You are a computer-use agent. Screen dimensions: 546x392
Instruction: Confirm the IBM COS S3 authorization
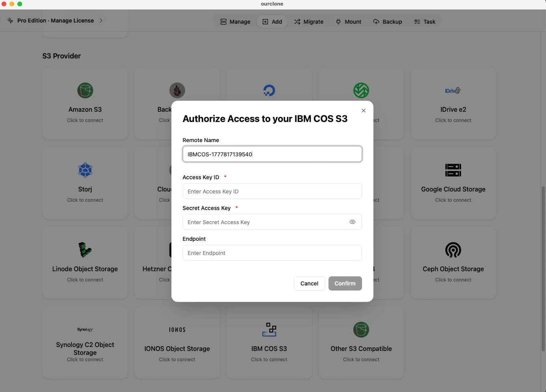(345, 283)
